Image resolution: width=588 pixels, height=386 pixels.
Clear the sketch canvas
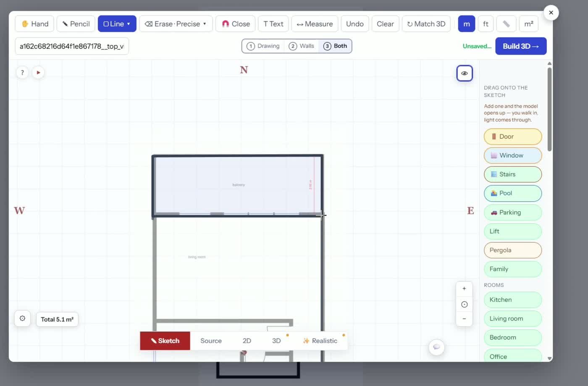coord(385,24)
